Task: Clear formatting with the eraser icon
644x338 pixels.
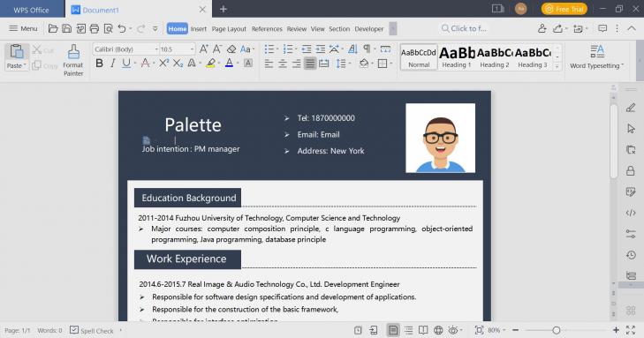Action: click(x=231, y=49)
